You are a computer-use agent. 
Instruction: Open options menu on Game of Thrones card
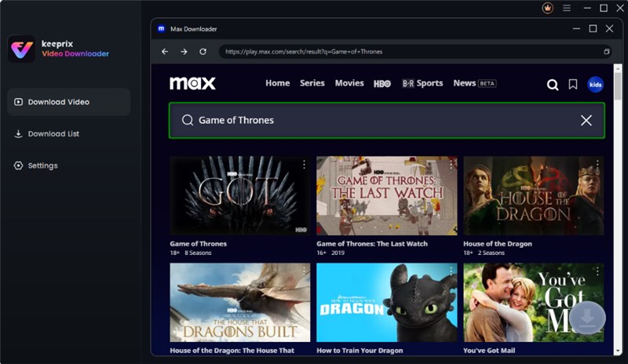[304, 164]
